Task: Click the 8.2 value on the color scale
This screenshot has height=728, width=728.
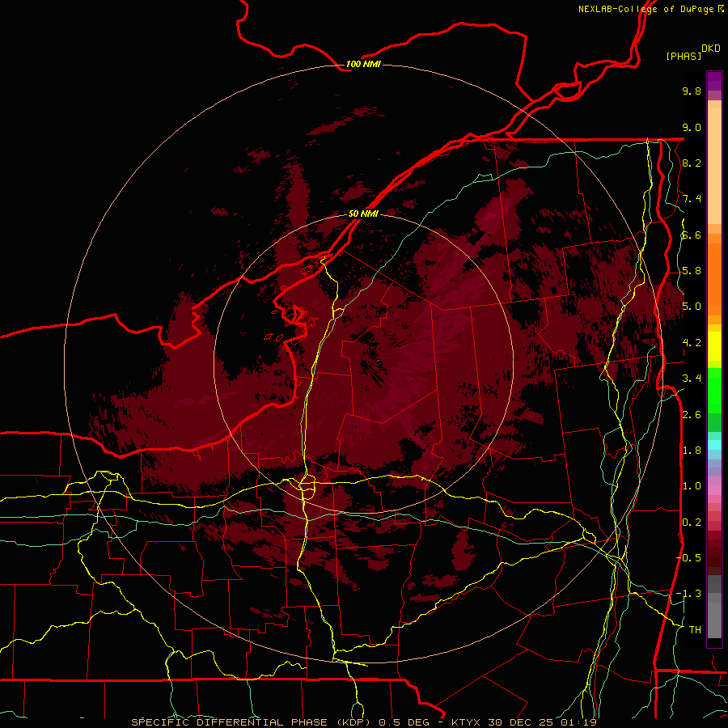Action: point(692,163)
